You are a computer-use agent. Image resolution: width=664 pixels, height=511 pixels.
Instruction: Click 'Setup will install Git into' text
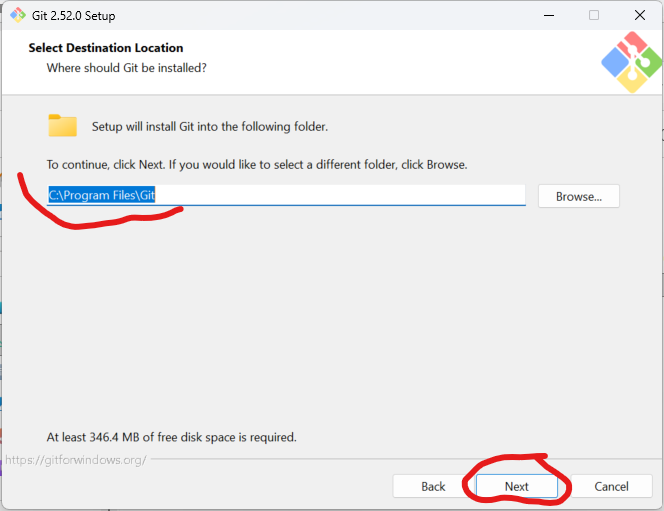click(210, 127)
